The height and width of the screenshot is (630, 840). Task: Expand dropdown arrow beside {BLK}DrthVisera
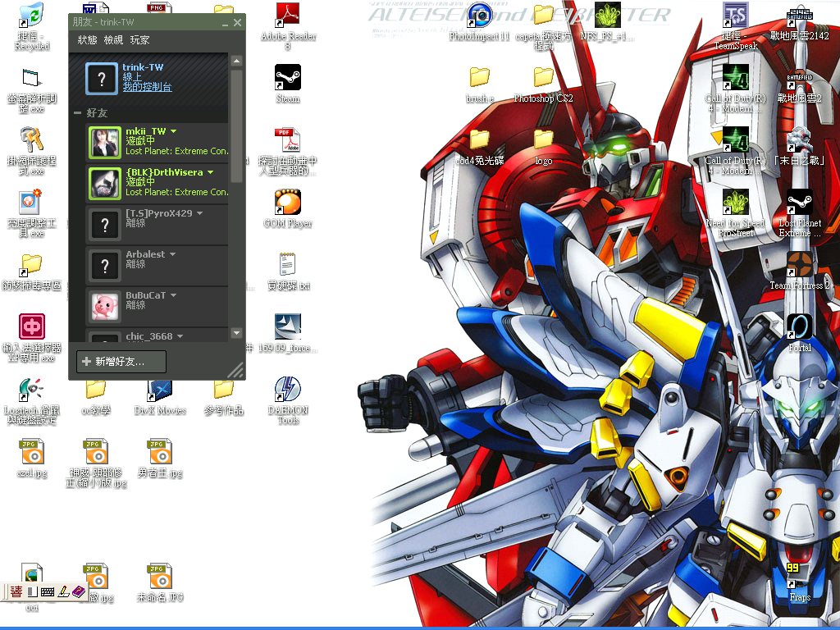(211, 172)
